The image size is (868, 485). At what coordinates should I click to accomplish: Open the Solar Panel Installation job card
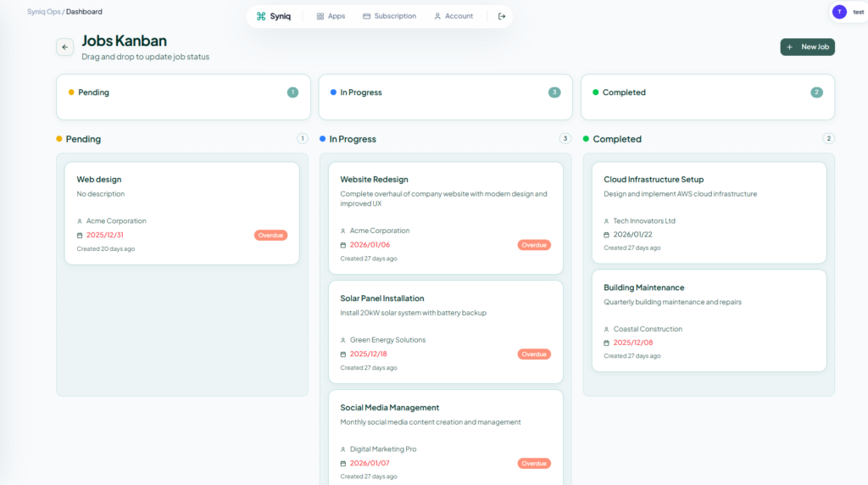(445, 332)
